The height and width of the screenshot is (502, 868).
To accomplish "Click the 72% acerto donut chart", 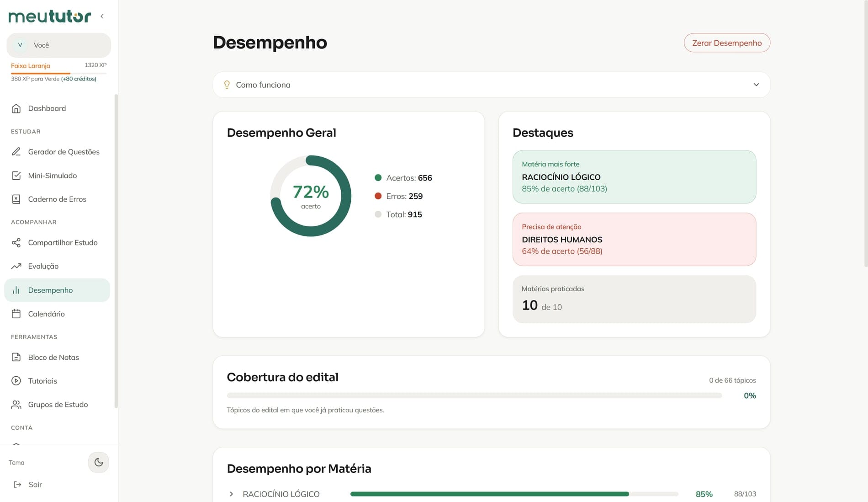I will coord(311,196).
